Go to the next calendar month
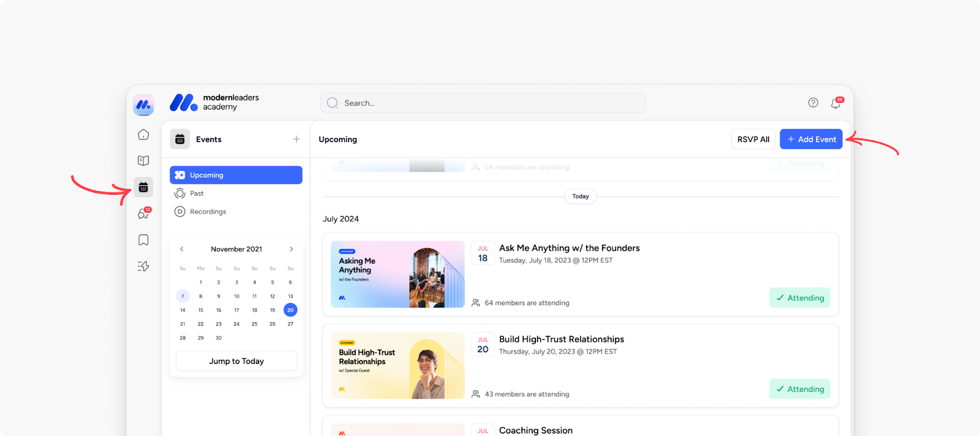The image size is (980, 436). click(x=292, y=249)
